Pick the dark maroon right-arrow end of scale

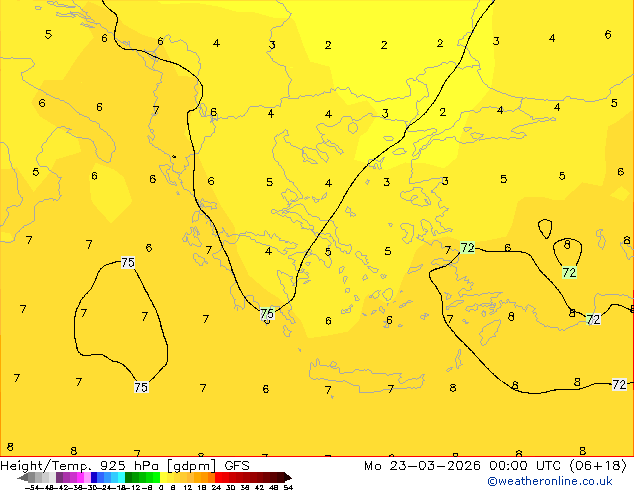coord(288,478)
